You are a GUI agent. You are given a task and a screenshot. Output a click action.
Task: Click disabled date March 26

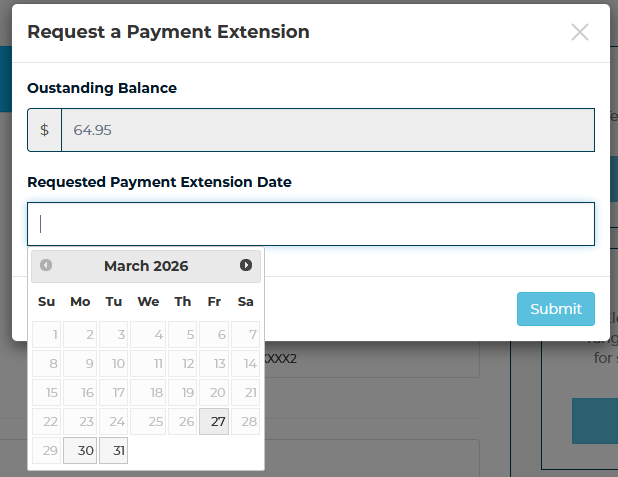click(181, 422)
